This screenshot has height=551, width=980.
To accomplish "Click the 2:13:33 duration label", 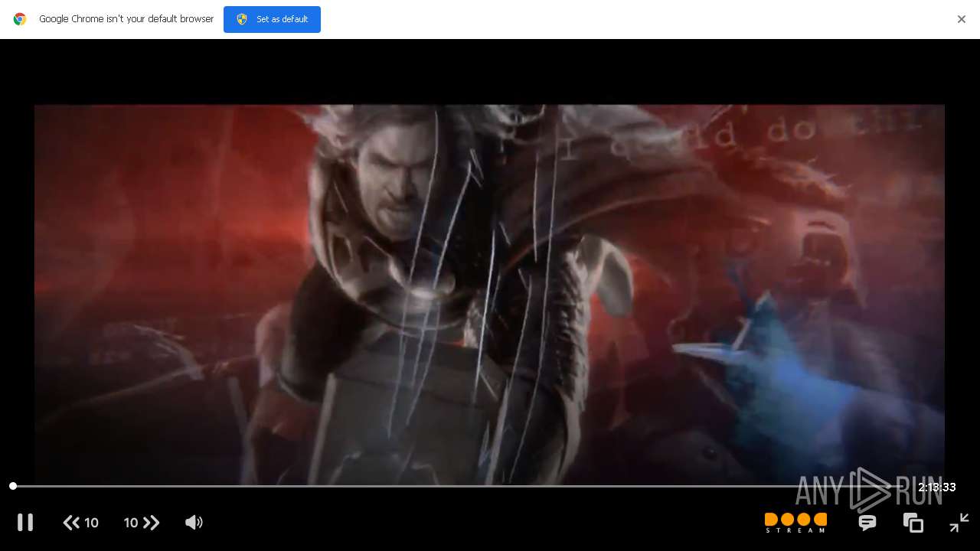I will click(937, 487).
